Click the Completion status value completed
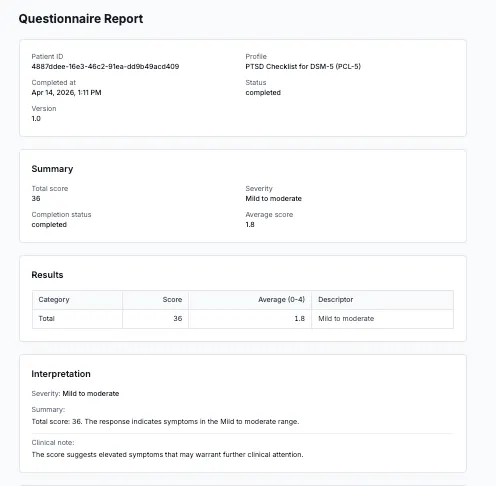 tap(49, 224)
